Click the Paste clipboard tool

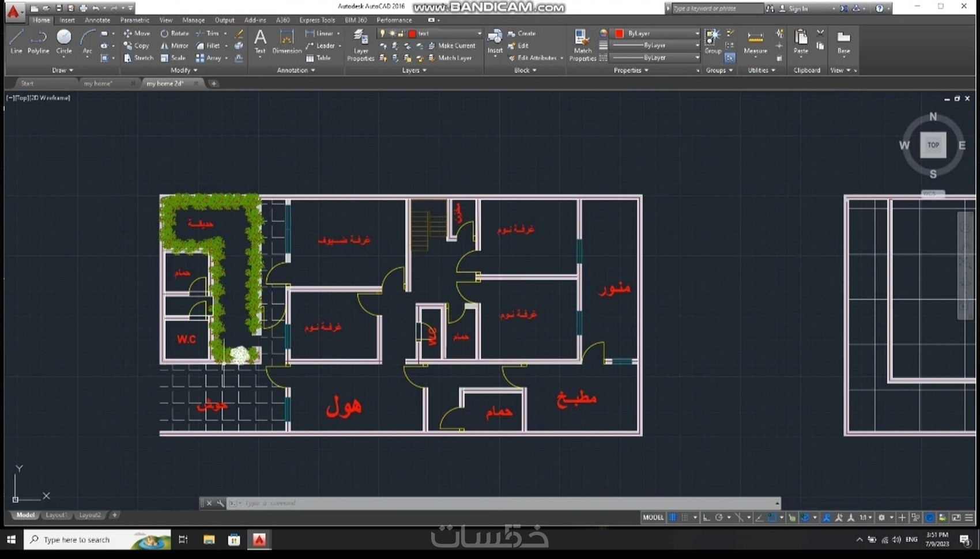[801, 42]
